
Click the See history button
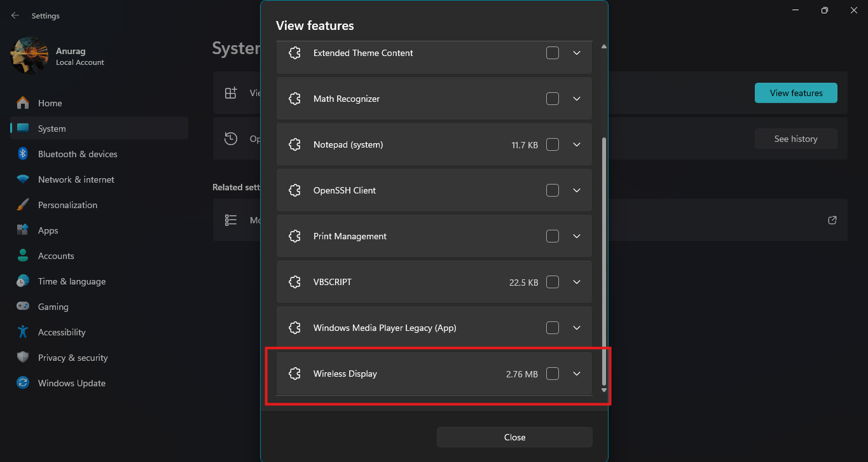pos(796,139)
